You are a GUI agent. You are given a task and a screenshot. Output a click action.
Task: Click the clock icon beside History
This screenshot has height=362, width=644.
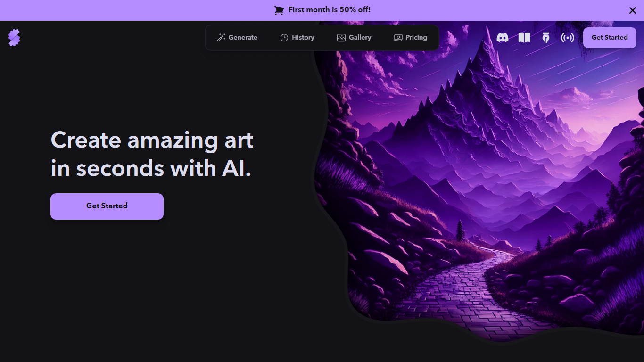pyautogui.click(x=284, y=38)
